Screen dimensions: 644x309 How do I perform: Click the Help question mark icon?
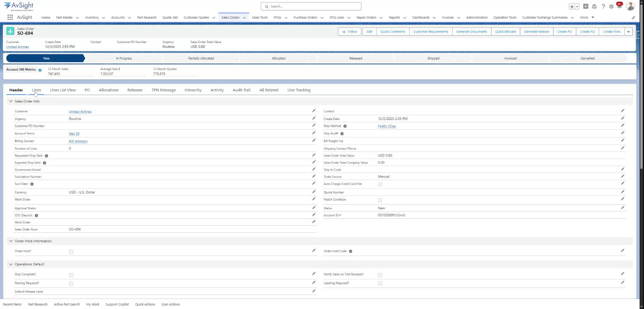[x=603, y=6]
